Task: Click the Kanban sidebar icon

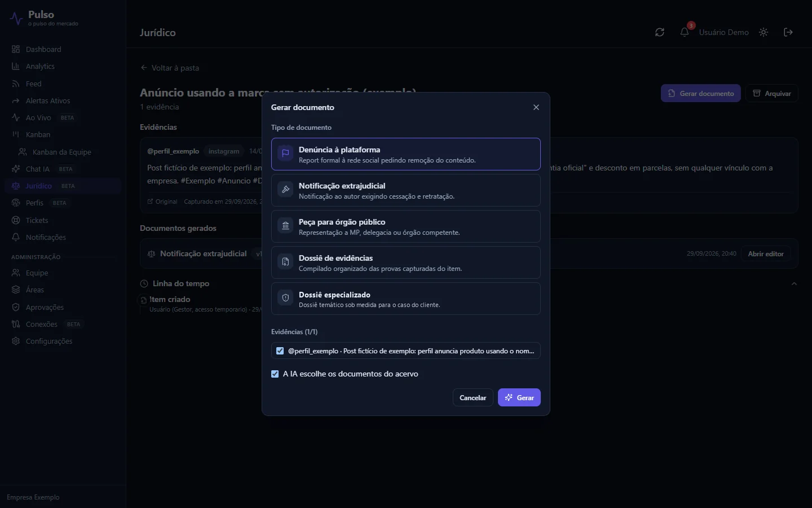Action: tap(16, 134)
